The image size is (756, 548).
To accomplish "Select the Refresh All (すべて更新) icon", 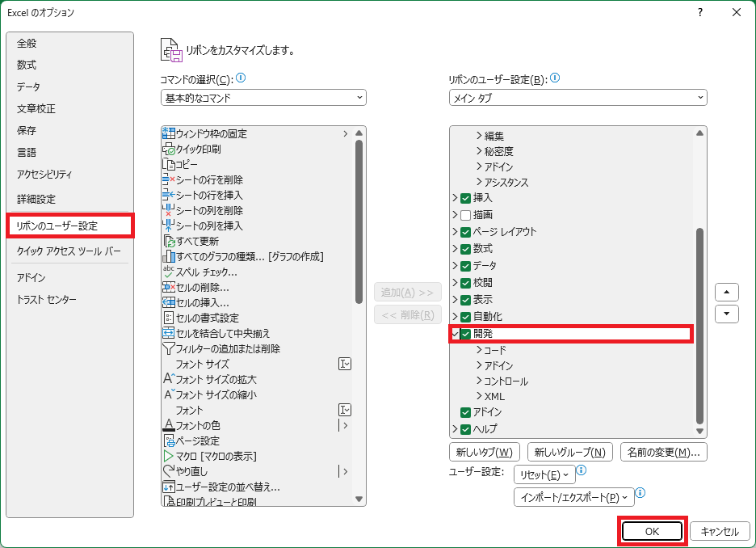I will point(169,242).
